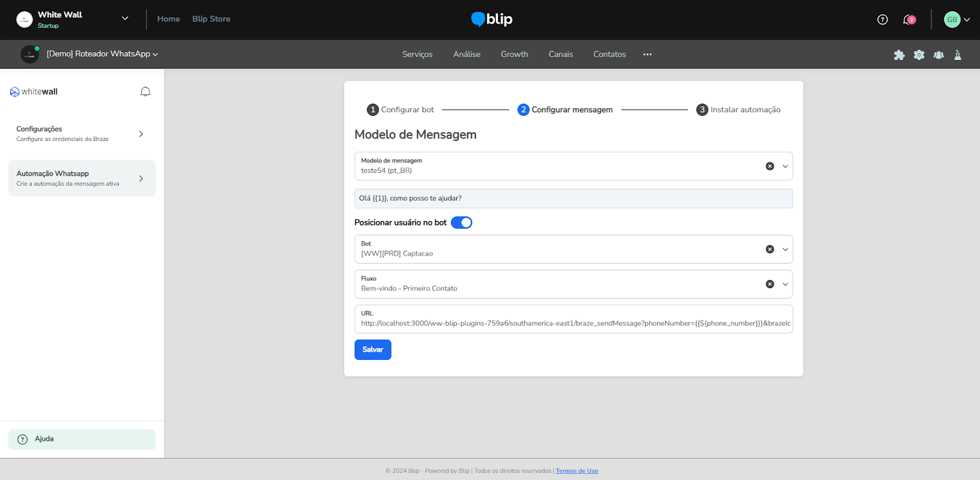
Task: Expand the Modelo de mensagem dropdown
Action: coord(785,166)
